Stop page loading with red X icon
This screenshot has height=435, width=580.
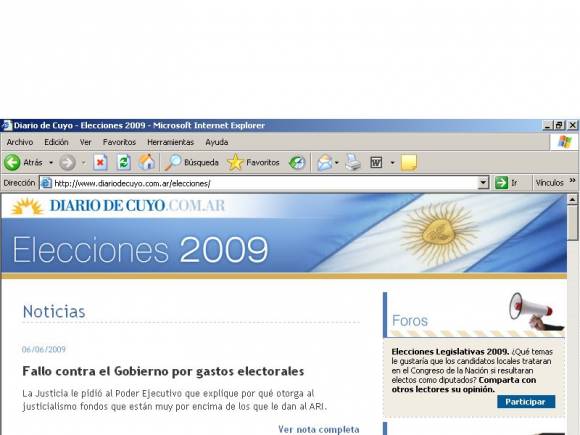[x=100, y=162]
